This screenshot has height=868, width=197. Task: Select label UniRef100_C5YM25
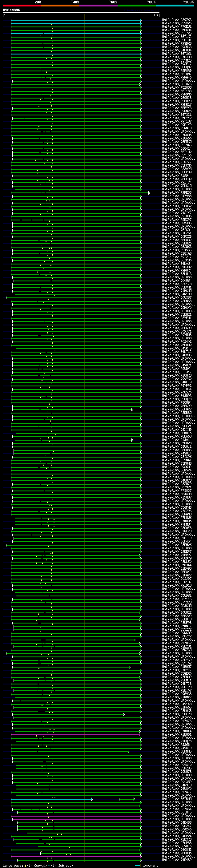[177, 61]
